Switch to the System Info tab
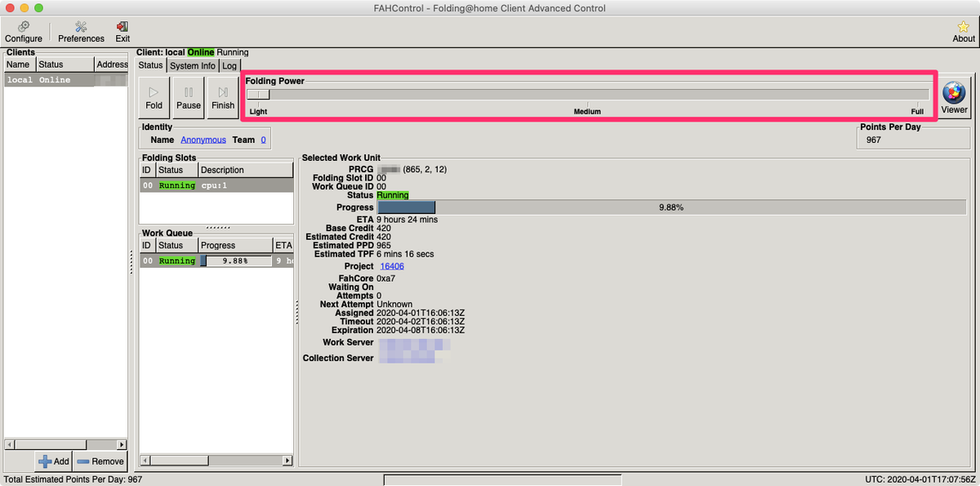 click(193, 65)
